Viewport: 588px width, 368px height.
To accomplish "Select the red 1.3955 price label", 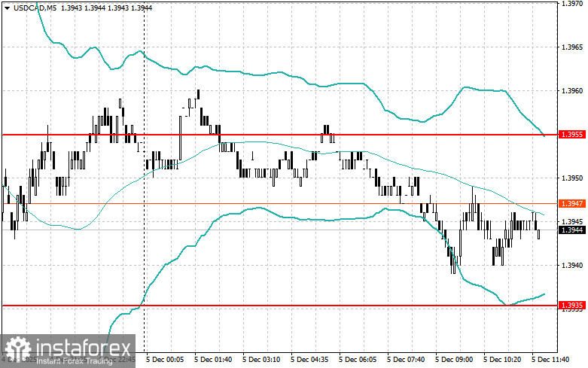I will [572, 135].
